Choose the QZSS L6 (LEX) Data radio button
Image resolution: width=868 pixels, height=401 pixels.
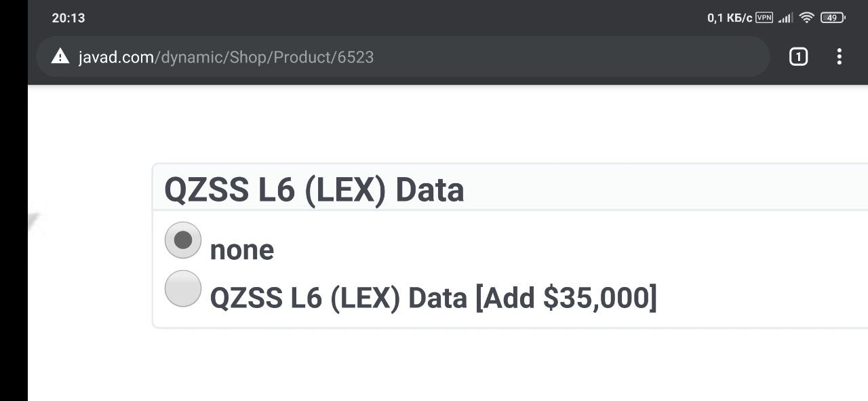[x=183, y=288]
